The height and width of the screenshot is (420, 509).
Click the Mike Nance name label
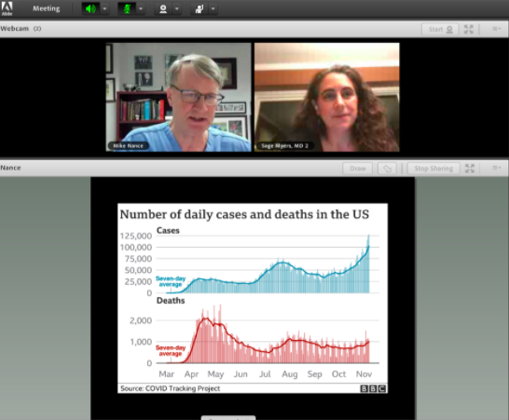(129, 146)
